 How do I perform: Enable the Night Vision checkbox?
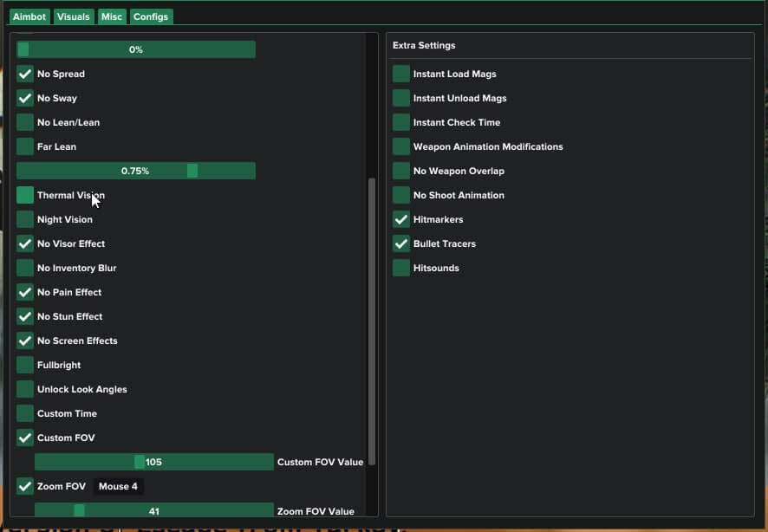click(25, 219)
